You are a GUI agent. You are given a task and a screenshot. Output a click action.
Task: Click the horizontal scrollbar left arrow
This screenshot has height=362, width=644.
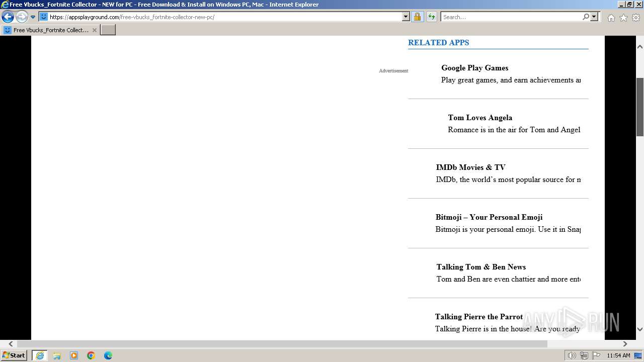click(11, 344)
